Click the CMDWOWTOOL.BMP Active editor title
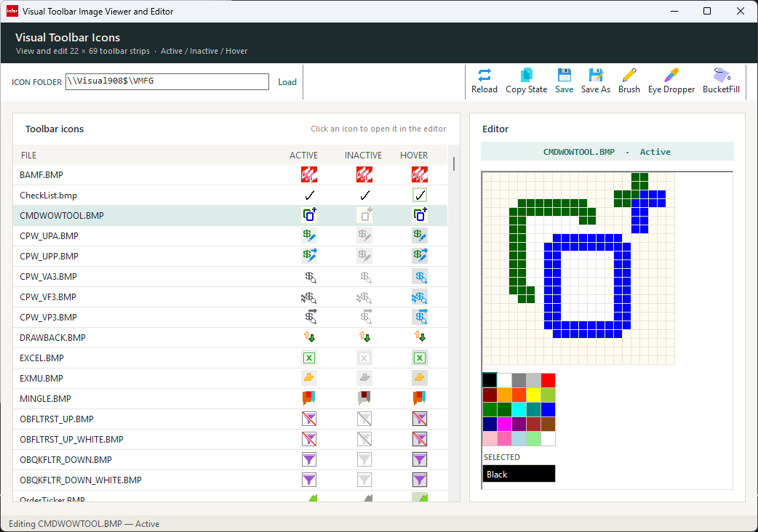The width and height of the screenshot is (758, 532). coord(607,152)
